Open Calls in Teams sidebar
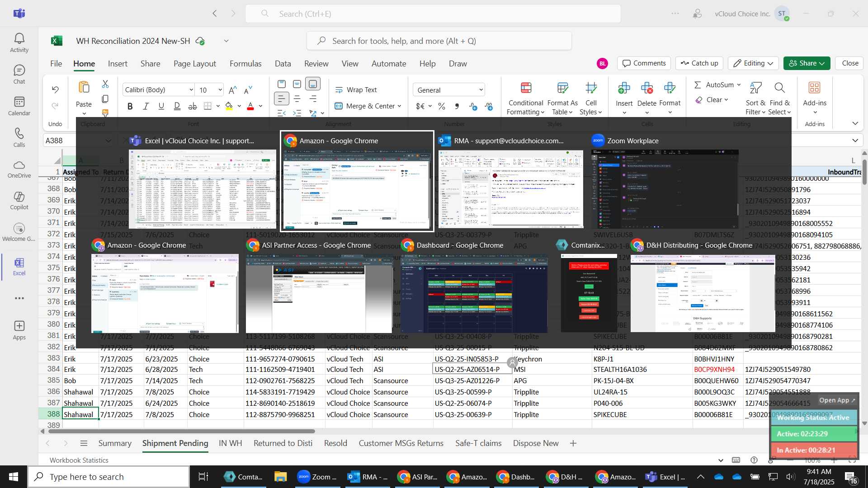 click(19, 138)
